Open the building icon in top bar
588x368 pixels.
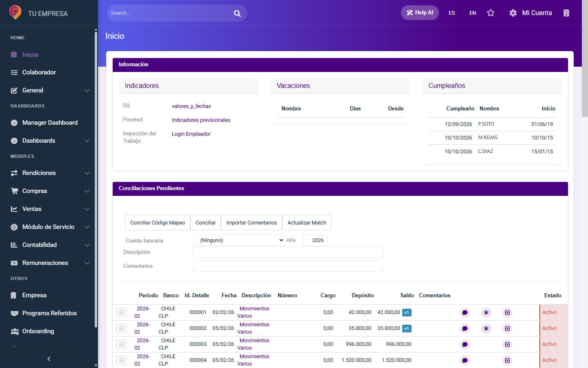566,13
